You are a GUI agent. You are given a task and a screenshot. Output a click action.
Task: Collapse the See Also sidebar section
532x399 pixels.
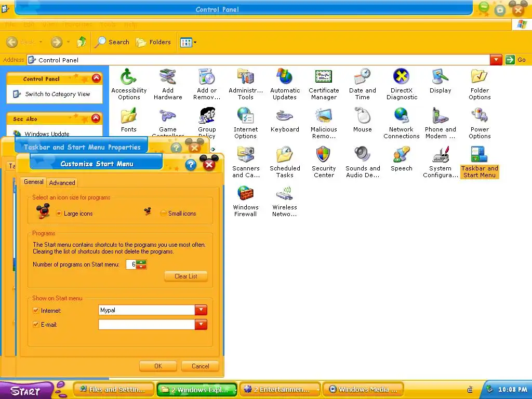pos(96,118)
